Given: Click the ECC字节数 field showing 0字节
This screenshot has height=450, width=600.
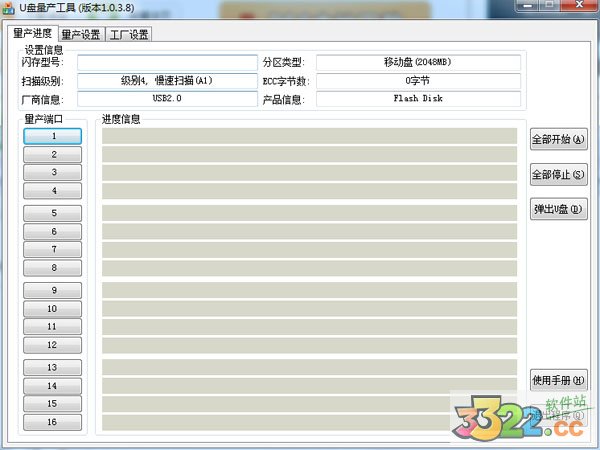Looking at the screenshot, I should coord(418,81).
